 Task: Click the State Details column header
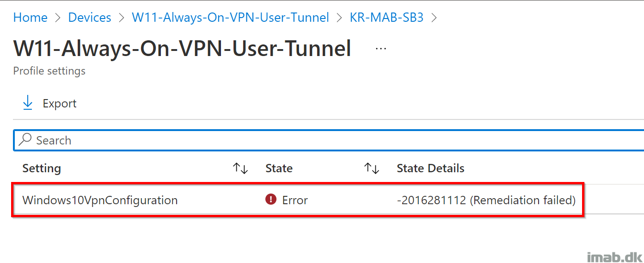pos(430,168)
